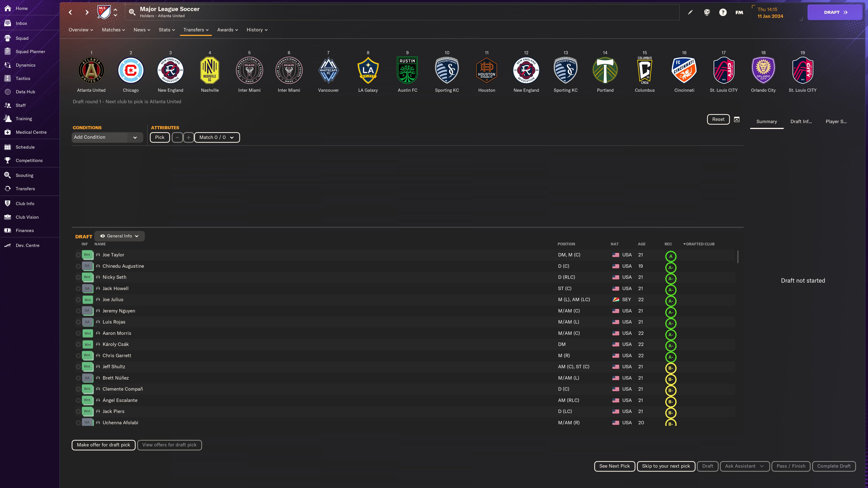This screenshot has height=488, width=868.
Task: Select the radio button for Luis Rojas
Action: [78, 322]
